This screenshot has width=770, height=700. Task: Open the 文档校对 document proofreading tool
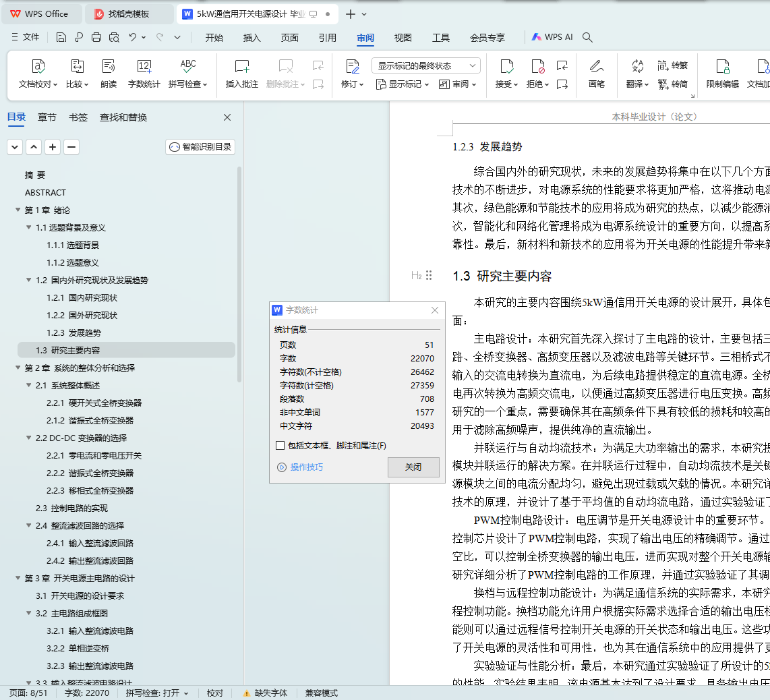click(x=38, y=74)
